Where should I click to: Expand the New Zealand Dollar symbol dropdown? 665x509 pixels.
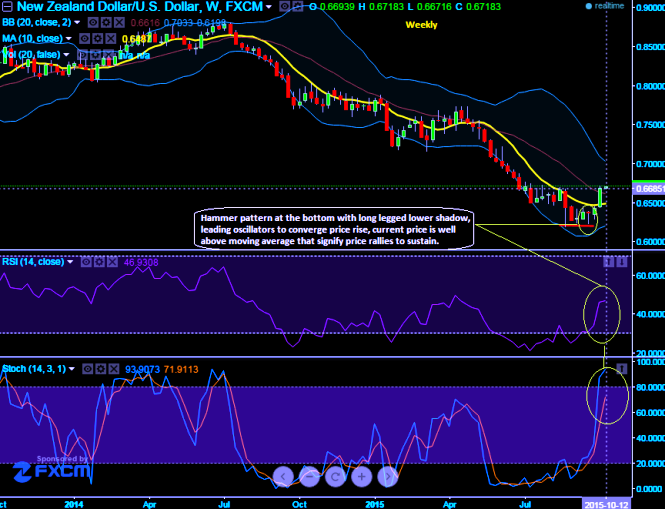pos(270,7)
